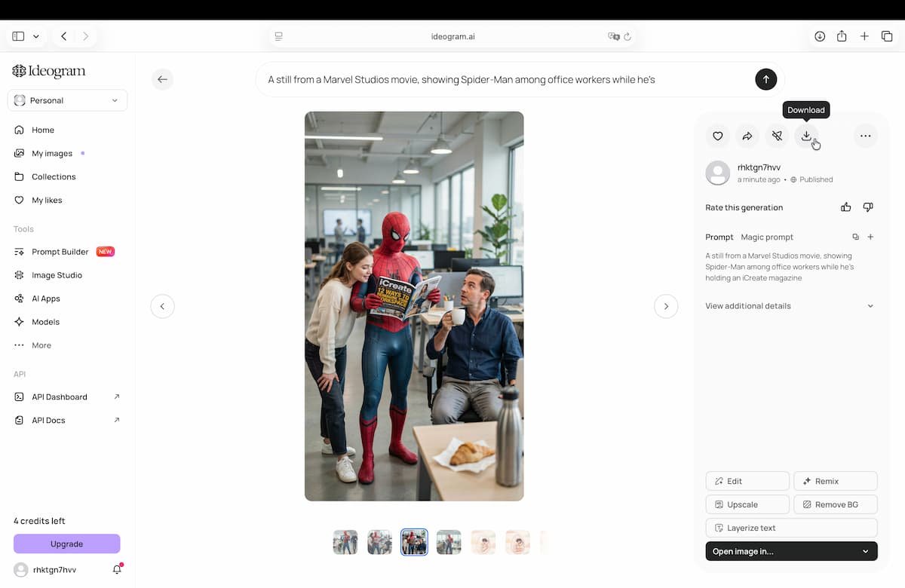
Task: Open the 'Open image in...' dropdown
Action: click(x=791, y=551)
